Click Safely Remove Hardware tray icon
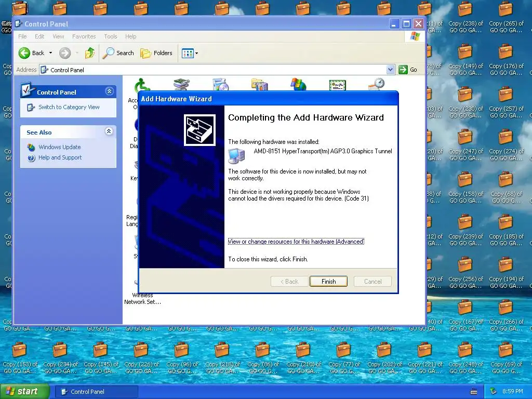The height and width of the screenshot is (399, 532). 494,392
